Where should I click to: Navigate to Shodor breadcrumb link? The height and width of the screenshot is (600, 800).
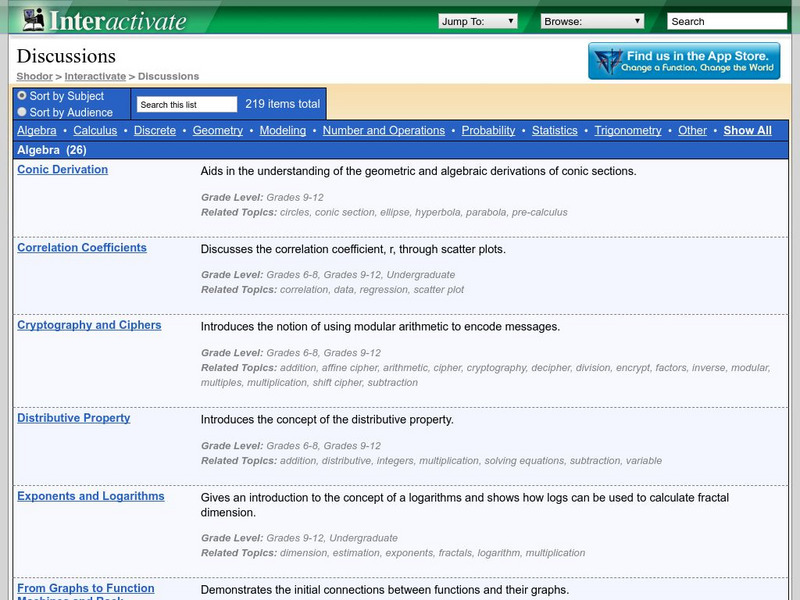coord(34,76)
